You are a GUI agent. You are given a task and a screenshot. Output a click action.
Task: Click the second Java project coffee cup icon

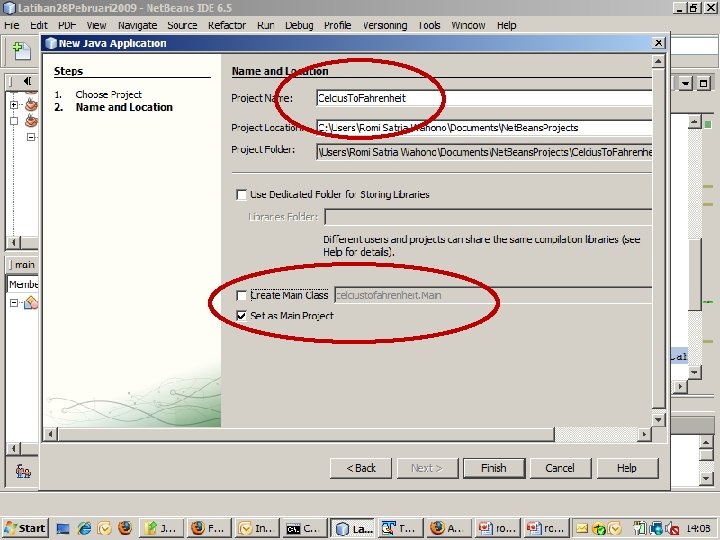click(x=31, y=120)
